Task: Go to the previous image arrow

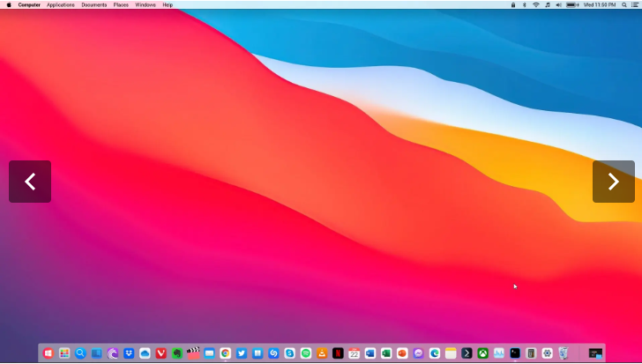Action: [30, 182]
